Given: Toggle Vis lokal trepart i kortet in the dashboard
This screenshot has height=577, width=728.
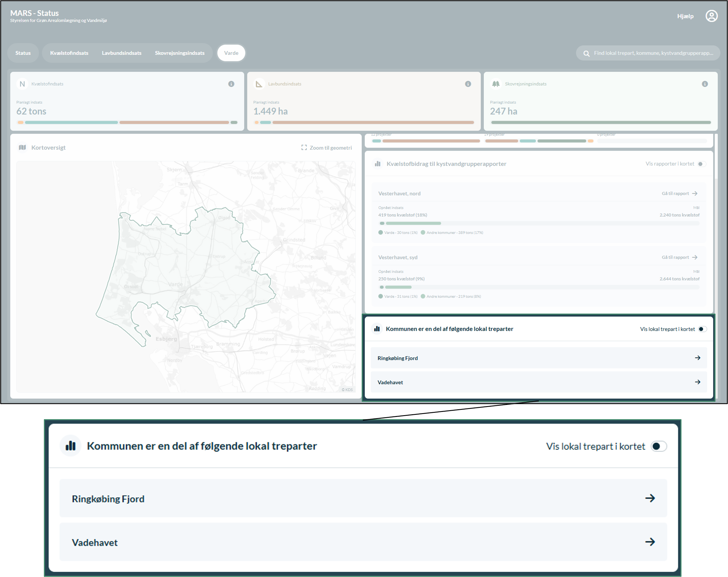Looking at the screenshot, I should pyautogui.click(x=702, y=329).
